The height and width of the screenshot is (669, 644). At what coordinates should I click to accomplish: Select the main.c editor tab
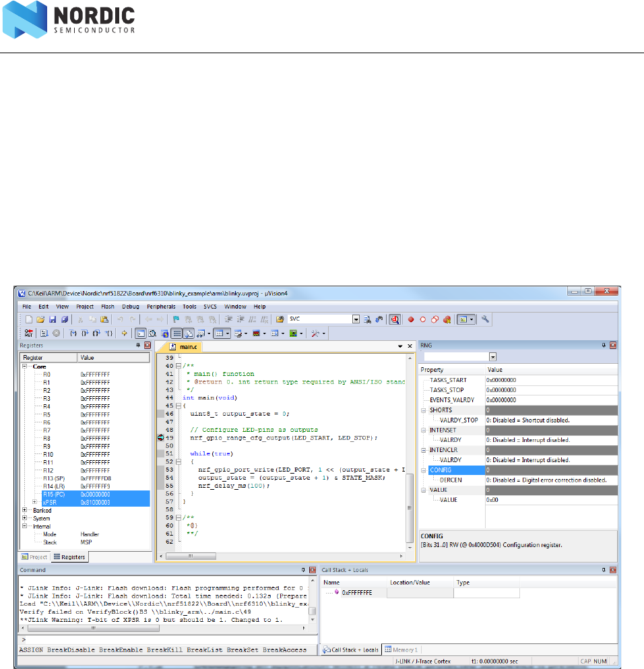184,347
